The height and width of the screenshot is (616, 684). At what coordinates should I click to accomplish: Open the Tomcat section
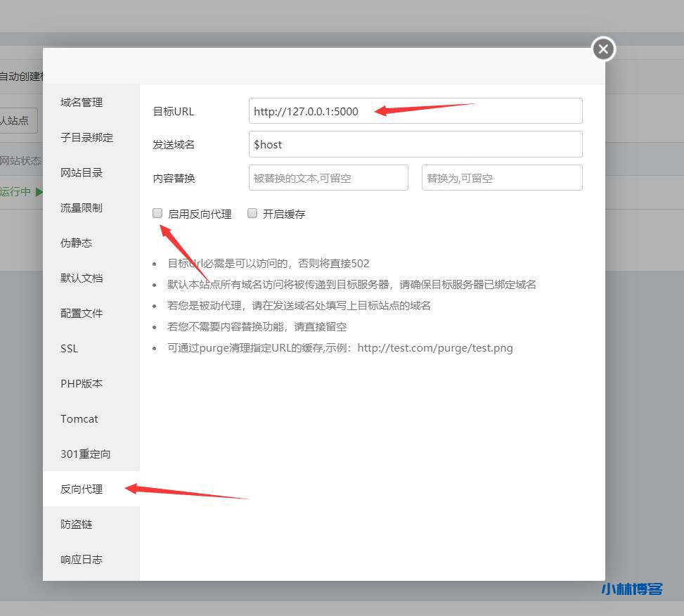(x=79, y=418)
